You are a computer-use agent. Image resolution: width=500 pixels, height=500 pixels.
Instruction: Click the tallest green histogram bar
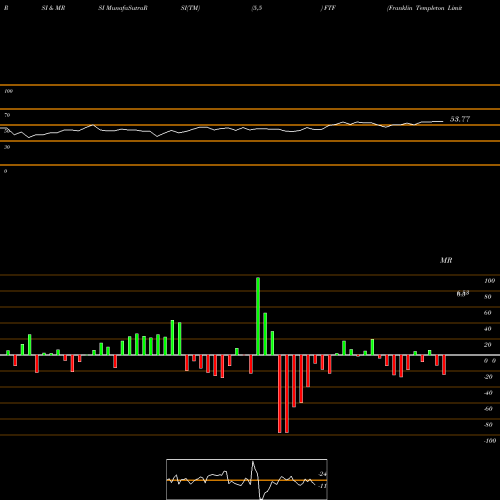coord(258,316)
